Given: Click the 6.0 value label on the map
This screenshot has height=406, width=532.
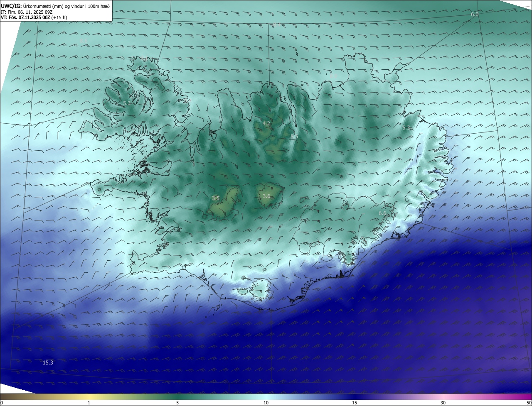Looking at the screenshot, I should (475, 15).
